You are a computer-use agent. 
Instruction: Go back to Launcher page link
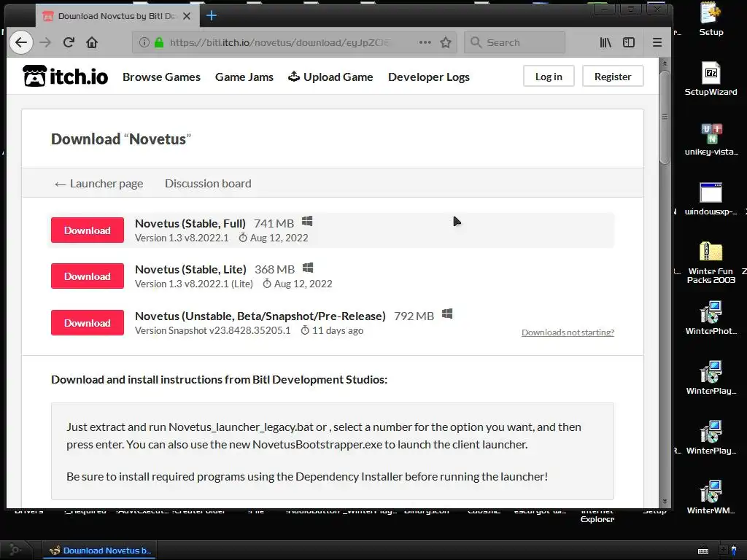(x=98, y=183)
